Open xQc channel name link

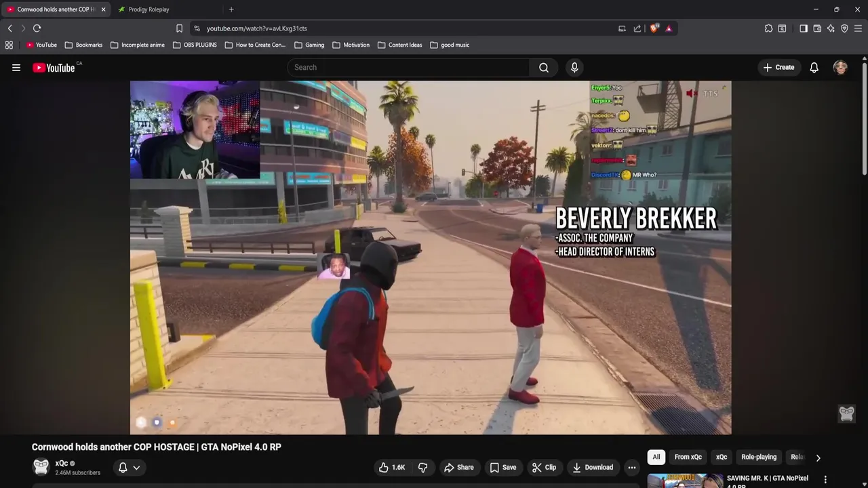point(62,464)
